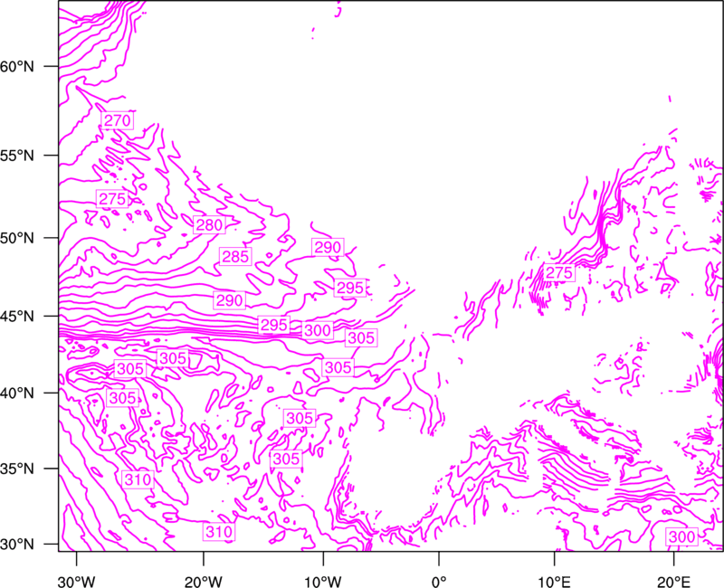Select the 30°N latitude axis label
Image resolution: width=724 pixels, height=588 pixels.
tap(17, 545)
